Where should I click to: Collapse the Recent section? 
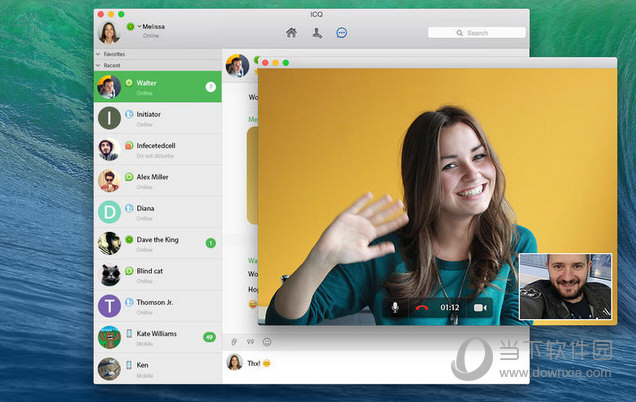(x=98, y=65)
